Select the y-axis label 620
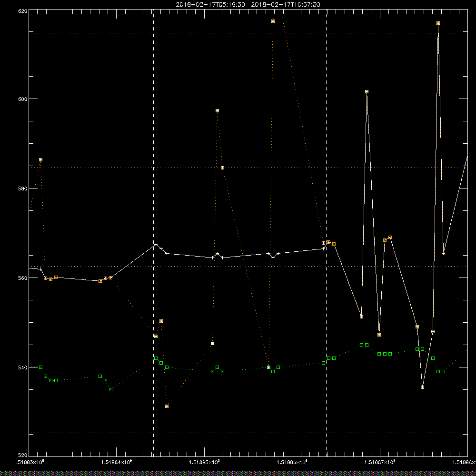The width and height of the screenshot is (476, 476). point(22,11)
